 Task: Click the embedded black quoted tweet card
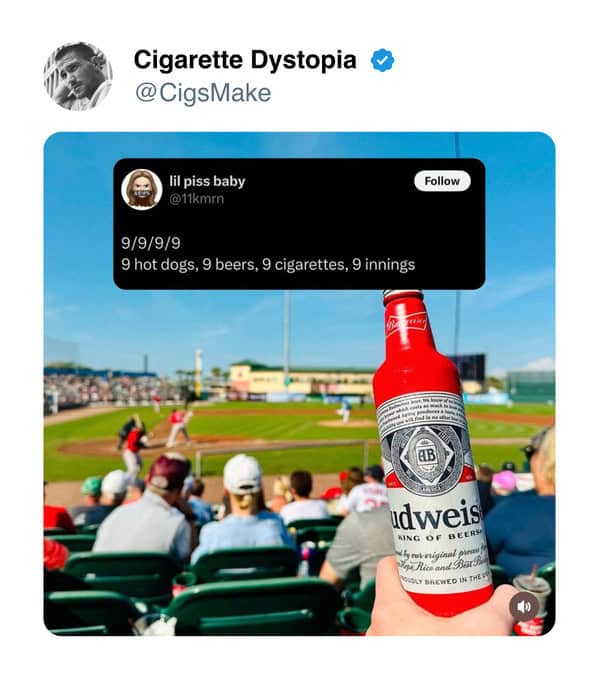tap(299, 224)
